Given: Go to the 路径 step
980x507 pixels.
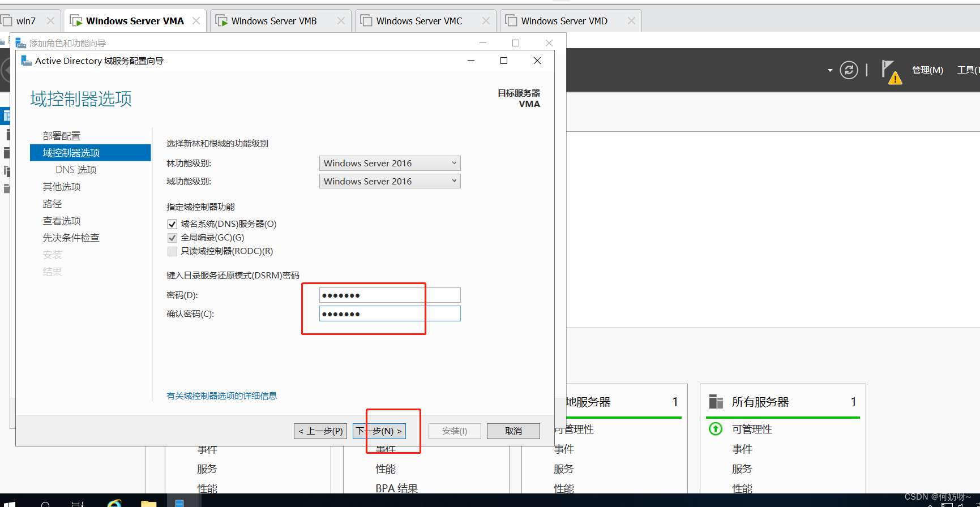Looking at the screenshot, I should (52, 204).
